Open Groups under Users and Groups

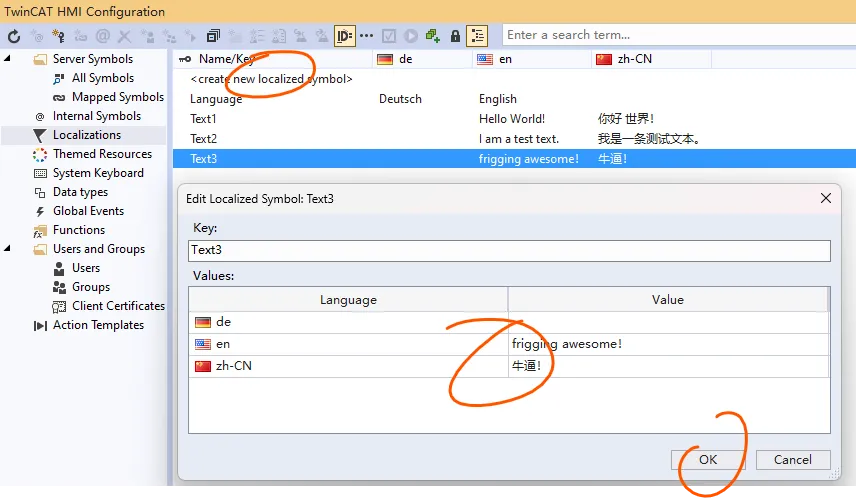[91, 287]
